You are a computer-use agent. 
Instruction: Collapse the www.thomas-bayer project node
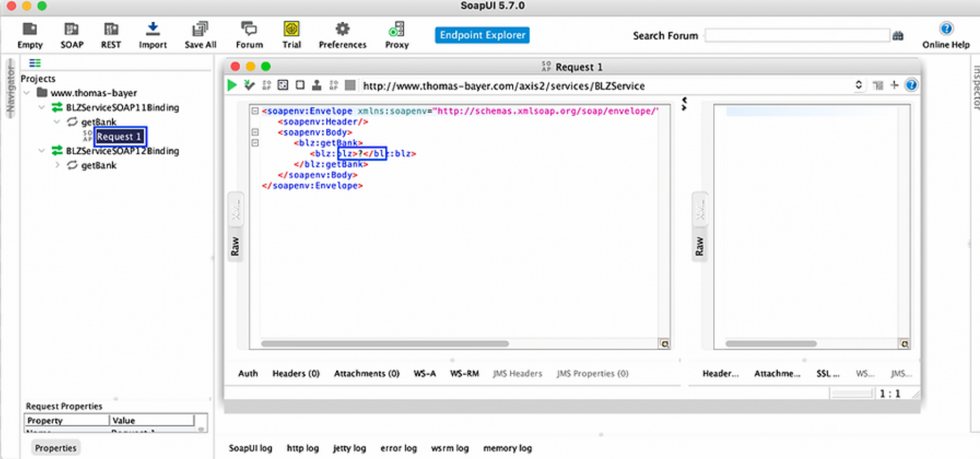[27, 93]
